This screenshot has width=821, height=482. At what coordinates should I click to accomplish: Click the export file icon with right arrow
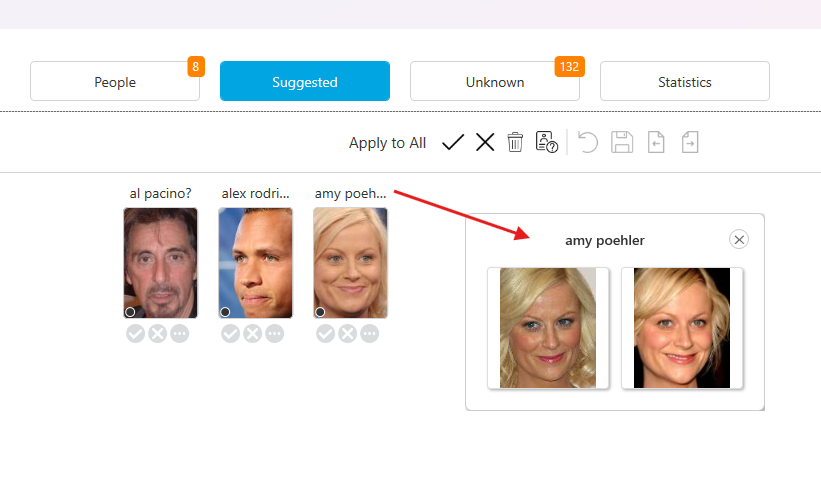coord(690,142)
